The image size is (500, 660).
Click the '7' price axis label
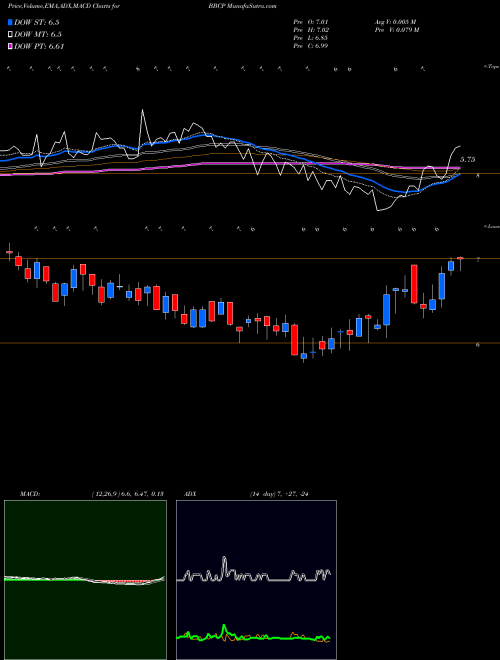478,261
